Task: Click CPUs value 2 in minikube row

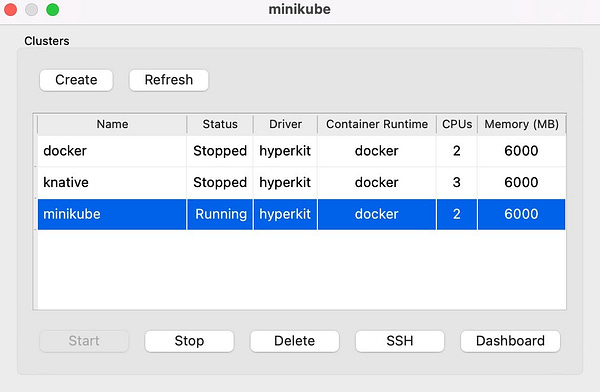Action: coord(457,214)
